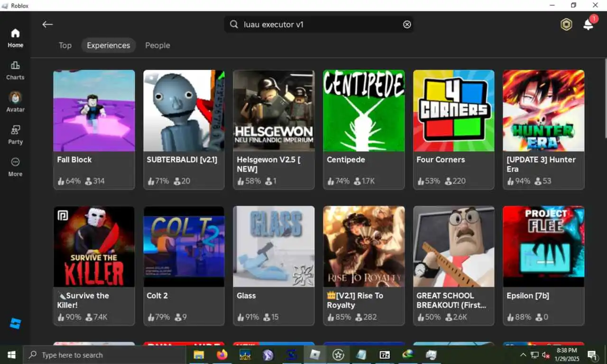This screenshot has height=364, width=607.
Task: Click the Survive the Killer! title text
Action: pyautogui.click(x=83, y=300)
